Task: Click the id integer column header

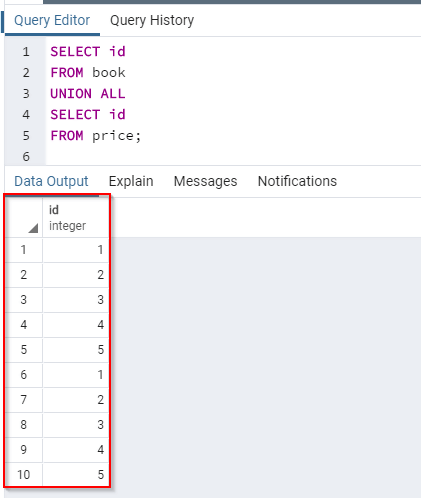Action: coord(76,217)
